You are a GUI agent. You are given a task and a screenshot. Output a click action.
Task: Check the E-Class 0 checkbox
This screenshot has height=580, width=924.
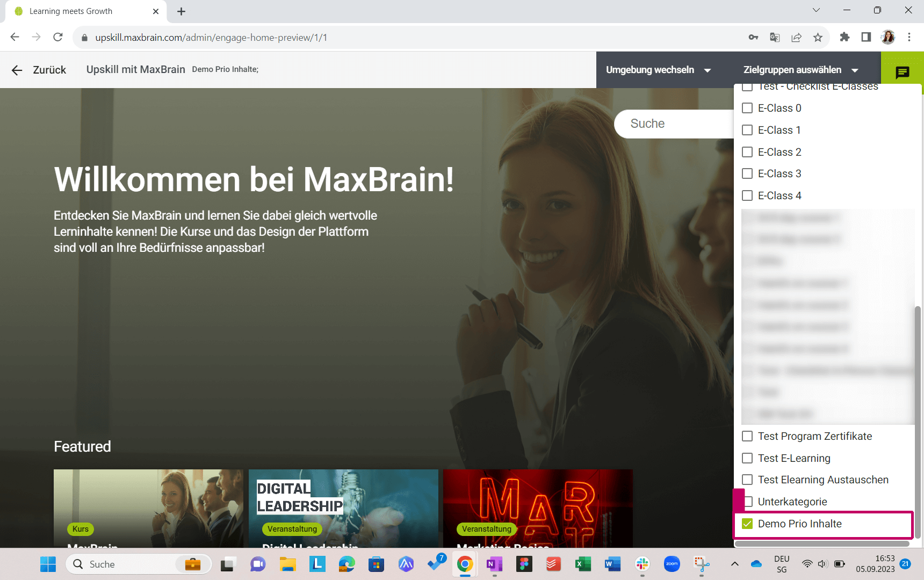pyautogui.click(x=747, y=108)
